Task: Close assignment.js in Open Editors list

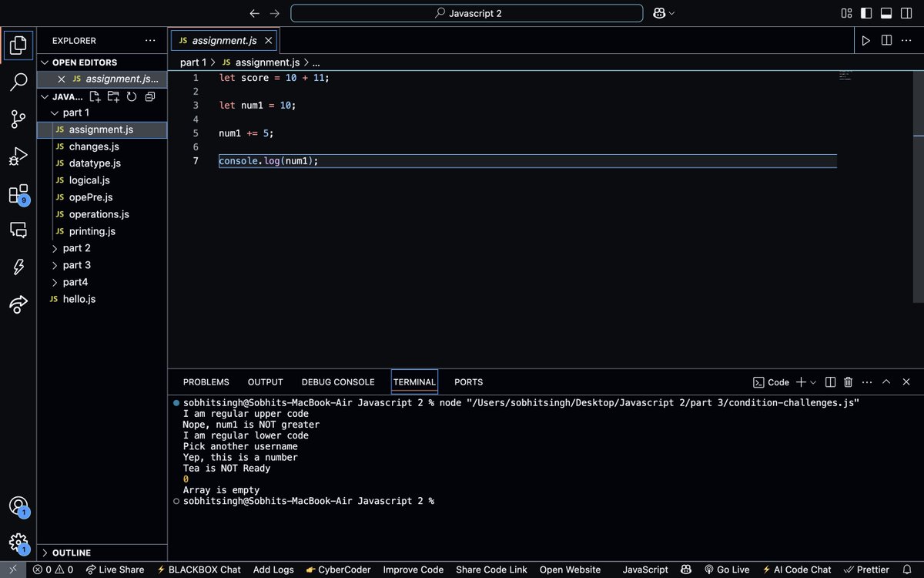Action: click(62, 79)
